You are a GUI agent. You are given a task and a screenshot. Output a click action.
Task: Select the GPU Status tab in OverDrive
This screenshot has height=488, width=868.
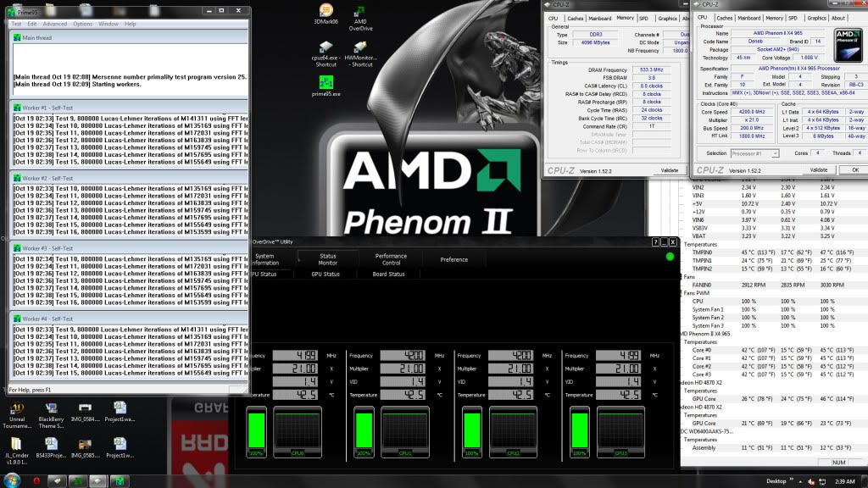click(x=325, y=274)
